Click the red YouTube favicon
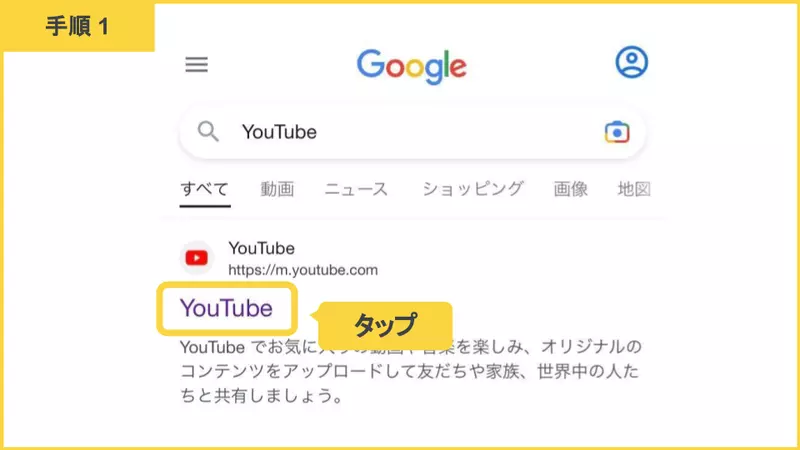This screenshot has width=800, height=450. pyautogui.click(x=196, y=258)
